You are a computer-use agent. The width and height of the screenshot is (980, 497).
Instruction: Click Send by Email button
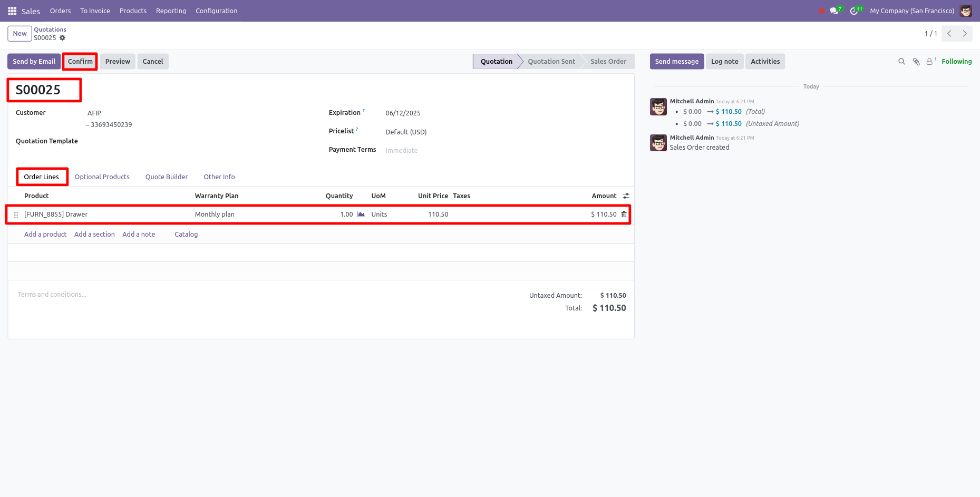[x=34, y=62]
